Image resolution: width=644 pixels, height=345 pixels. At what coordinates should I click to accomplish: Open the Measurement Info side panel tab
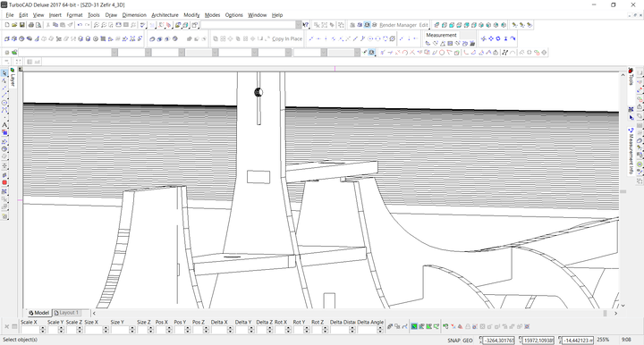pos(631,150)
